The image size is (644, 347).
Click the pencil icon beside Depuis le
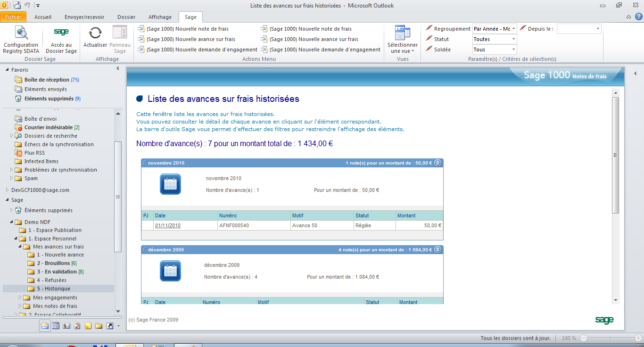coord(523,28)
